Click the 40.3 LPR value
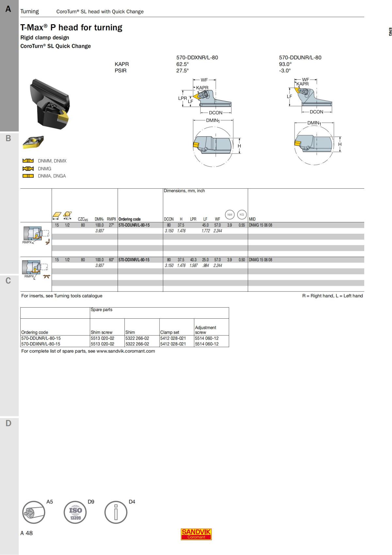392x555 pixels. [x=193, y=260]
